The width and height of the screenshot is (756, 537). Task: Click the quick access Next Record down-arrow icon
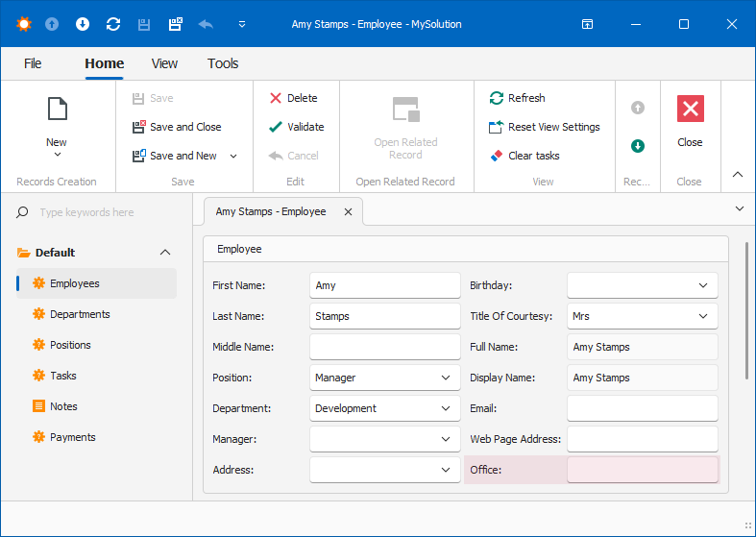pyautogui.click(x=83, y=24)
